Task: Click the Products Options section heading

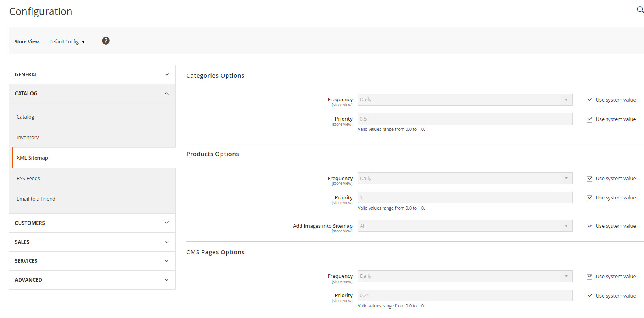Action: [213, 154]
